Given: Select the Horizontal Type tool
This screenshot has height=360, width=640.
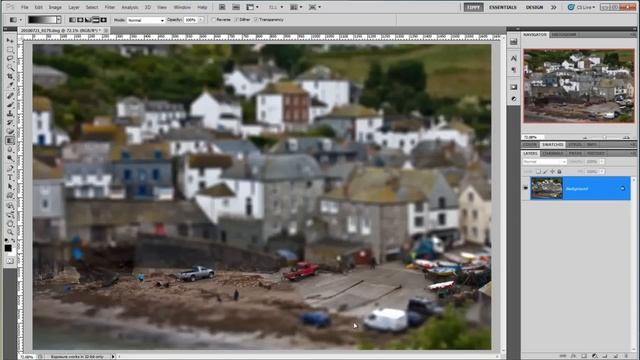Looking at the screenshot, I should (10, 178).
